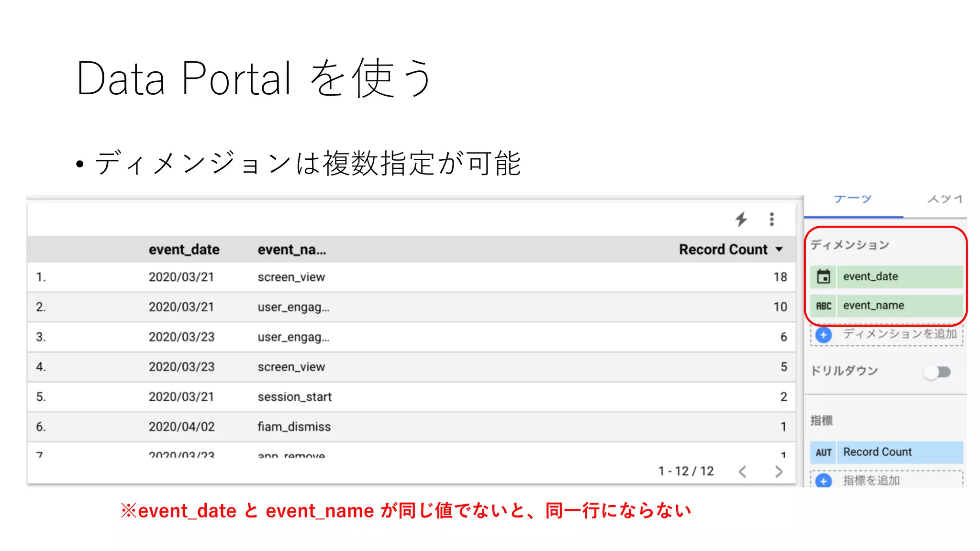Click the 指標 section label
The image size is (980, 551).
(x=822, y=421)
